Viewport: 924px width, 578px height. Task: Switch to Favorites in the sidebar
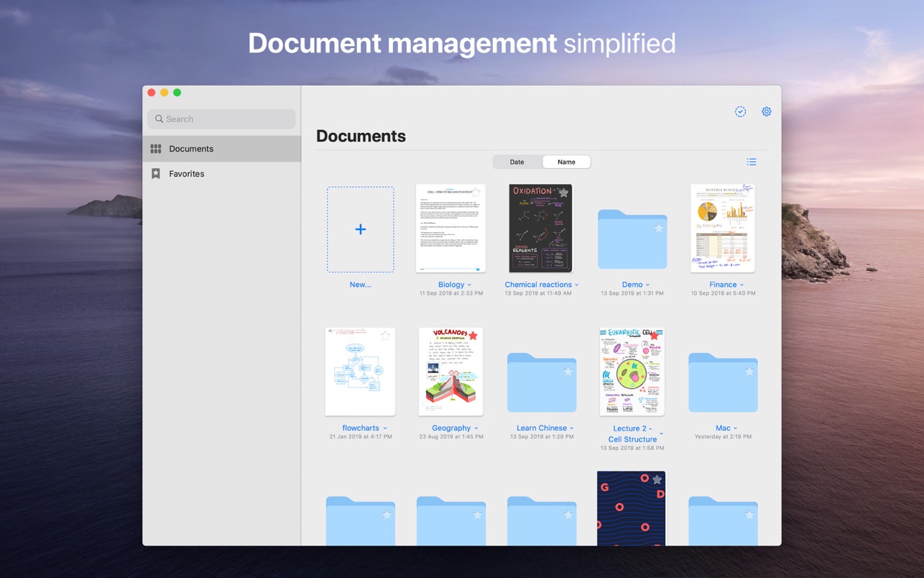[x=186, y=173]
